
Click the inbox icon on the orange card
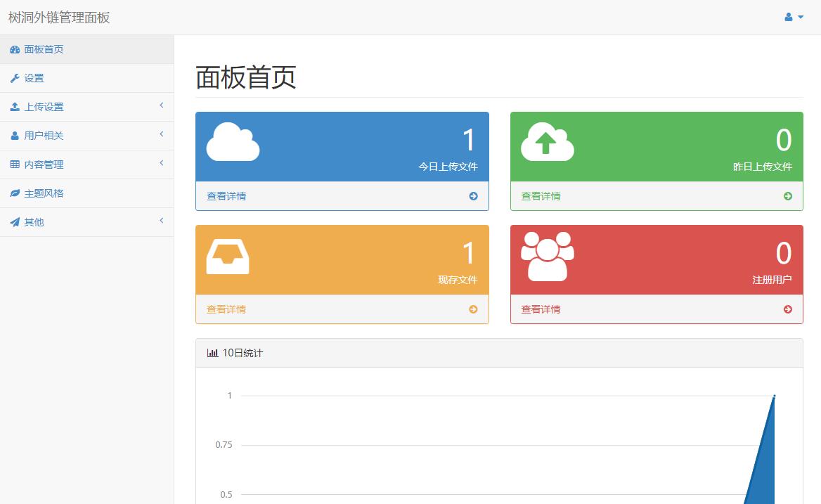(x=228, y=257)
